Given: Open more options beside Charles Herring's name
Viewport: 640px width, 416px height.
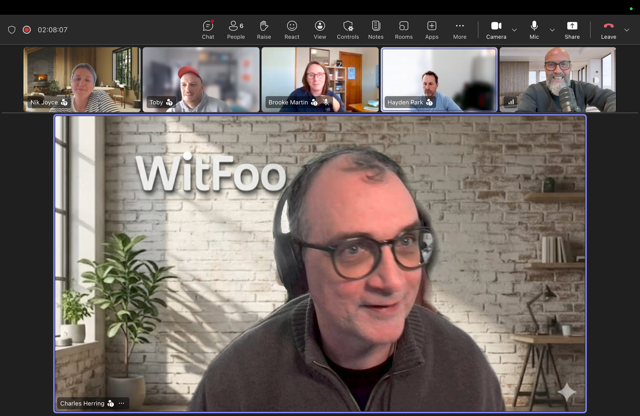Looking at the screenshot, I should click(121, 403).
